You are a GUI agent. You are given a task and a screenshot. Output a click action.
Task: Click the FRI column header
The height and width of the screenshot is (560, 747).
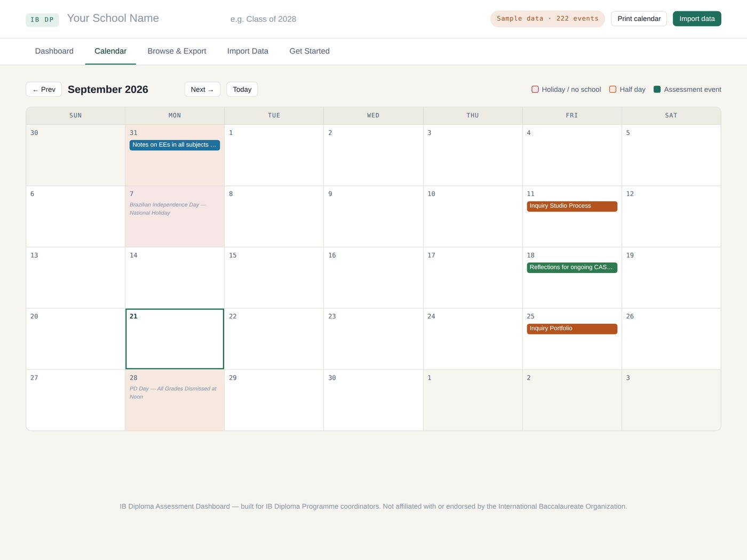tap(572, 116)
